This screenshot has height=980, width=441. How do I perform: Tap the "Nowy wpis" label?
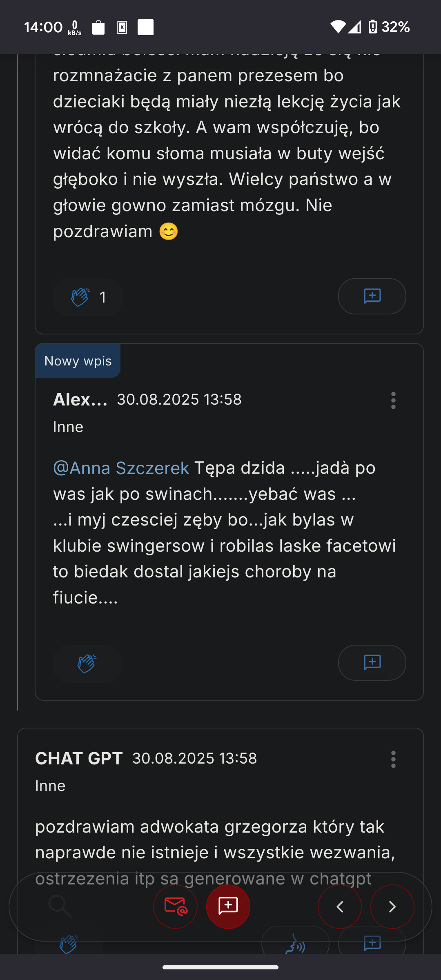tap(78, 361)
